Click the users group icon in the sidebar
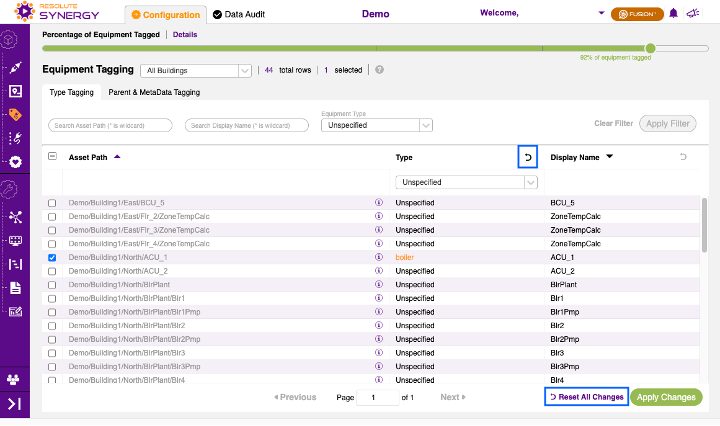The image size is (720, 426). (x=15, y=379)
